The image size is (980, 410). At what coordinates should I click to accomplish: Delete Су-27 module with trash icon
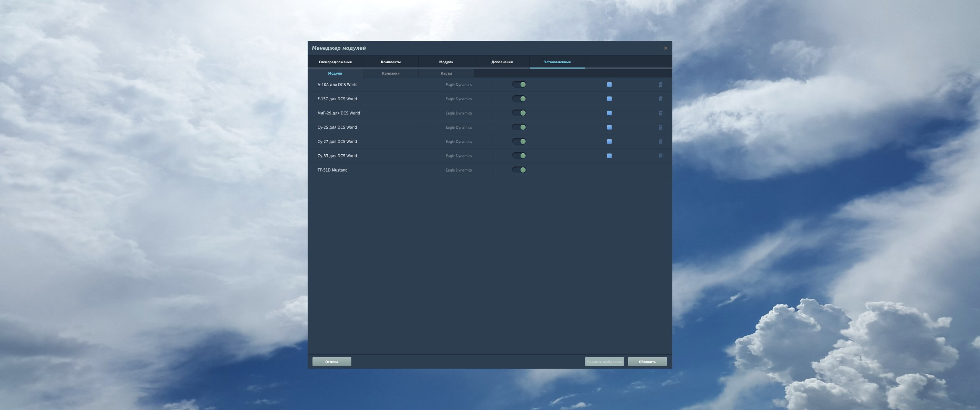tap(660, 142)
